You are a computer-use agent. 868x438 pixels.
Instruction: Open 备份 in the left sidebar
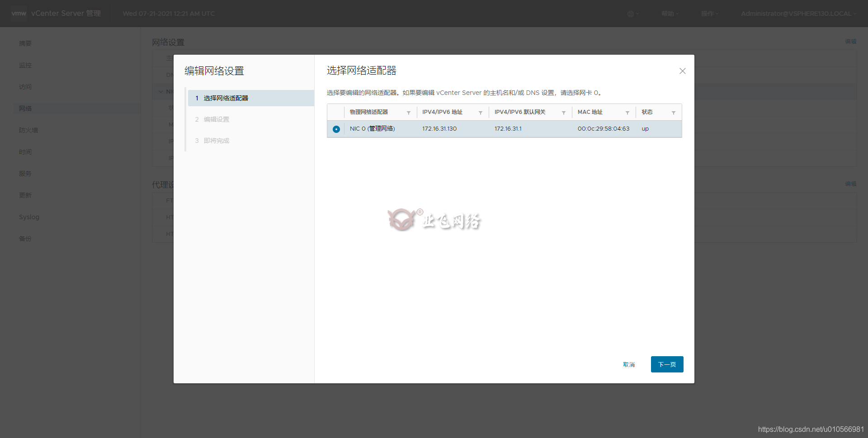click(x=25, y=239)
